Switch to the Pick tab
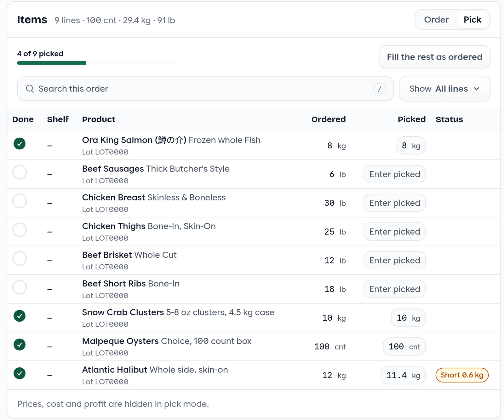This screenshot has height=420, width=504. [472, 20]
